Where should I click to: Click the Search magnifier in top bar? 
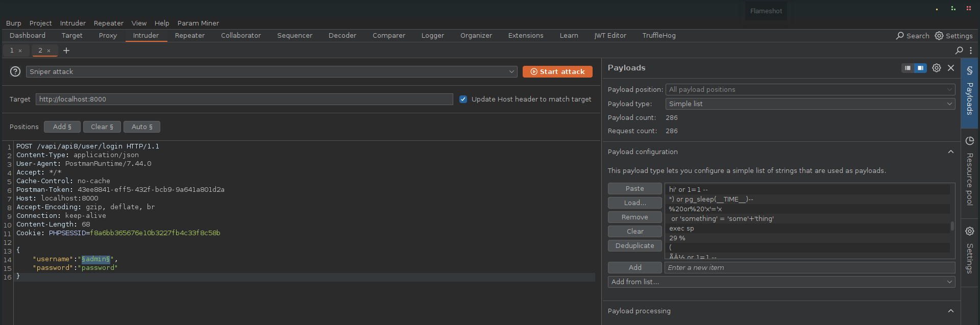tap(900, 36)
